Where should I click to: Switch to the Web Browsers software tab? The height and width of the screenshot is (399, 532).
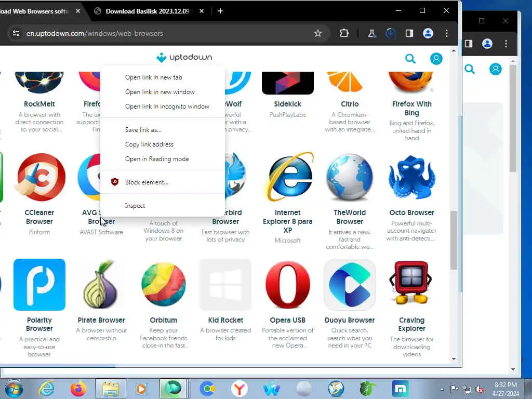tap(34, 11)
